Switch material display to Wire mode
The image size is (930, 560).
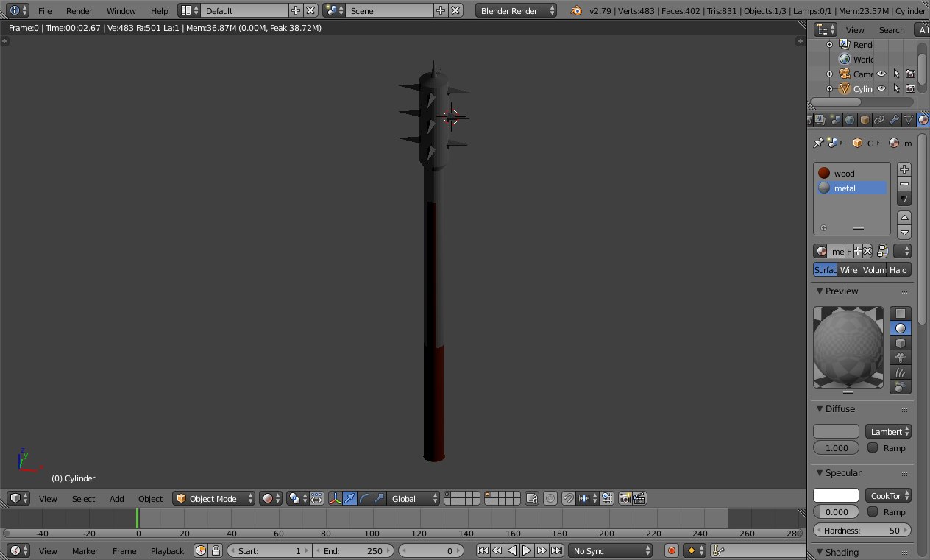click(849, 269)
